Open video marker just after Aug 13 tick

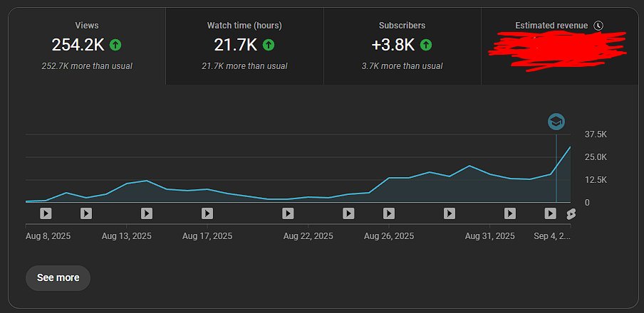(147, 213)
